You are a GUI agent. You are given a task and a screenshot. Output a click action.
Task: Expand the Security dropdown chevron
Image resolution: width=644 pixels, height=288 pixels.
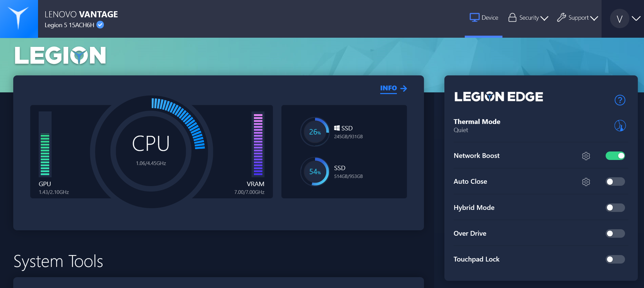[544, 18]
